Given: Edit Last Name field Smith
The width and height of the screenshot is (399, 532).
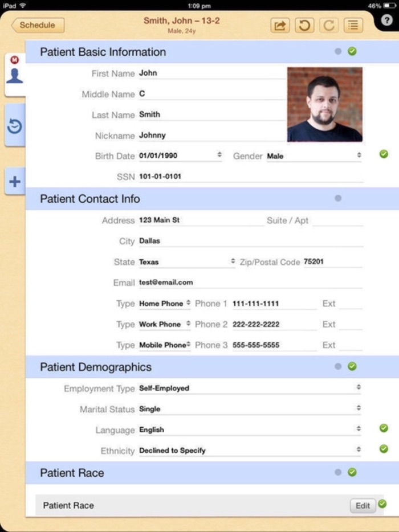Looking at the screenshot, I should [x=212, y=114].
